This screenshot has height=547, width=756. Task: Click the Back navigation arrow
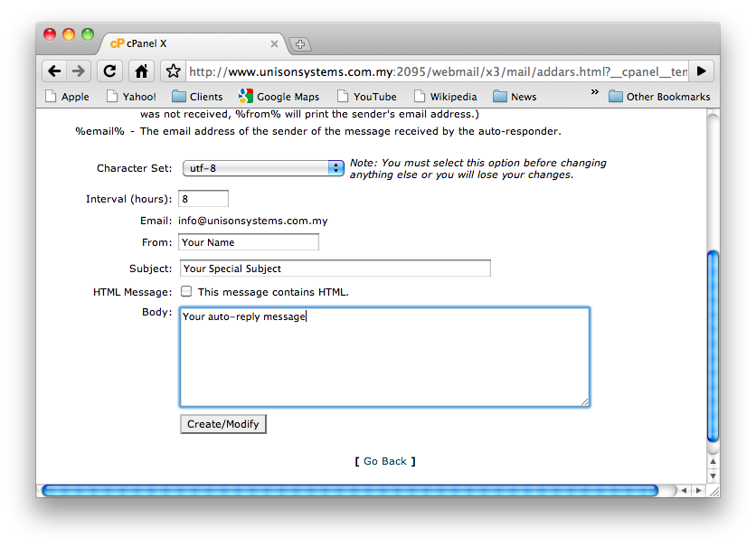coord(54,71)
